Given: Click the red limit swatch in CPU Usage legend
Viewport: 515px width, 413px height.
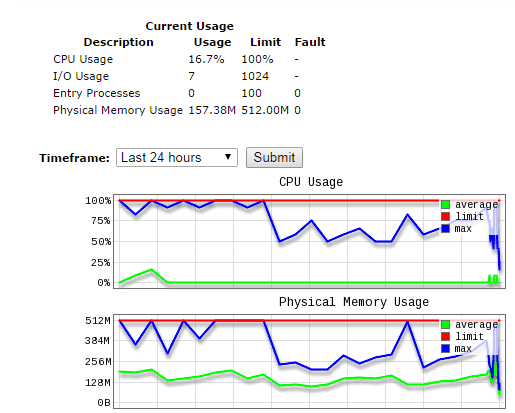Looking at the screenshot, I should [445, 216].
